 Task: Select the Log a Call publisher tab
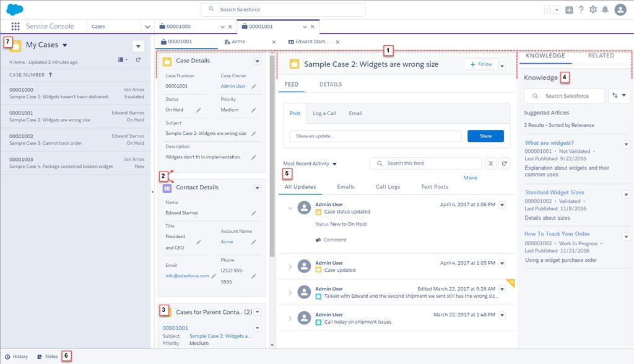(x=324, y=113)
